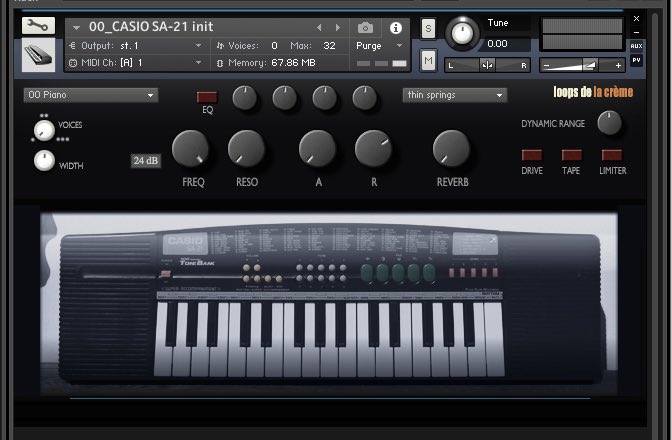Go to next instrument preset arrow
672x440 pixels.
338,27
